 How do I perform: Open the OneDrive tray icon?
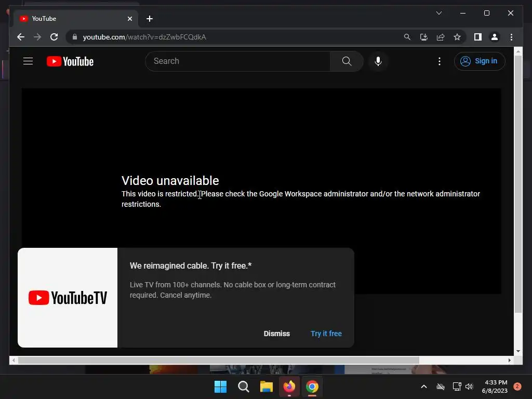pos(441,387)
